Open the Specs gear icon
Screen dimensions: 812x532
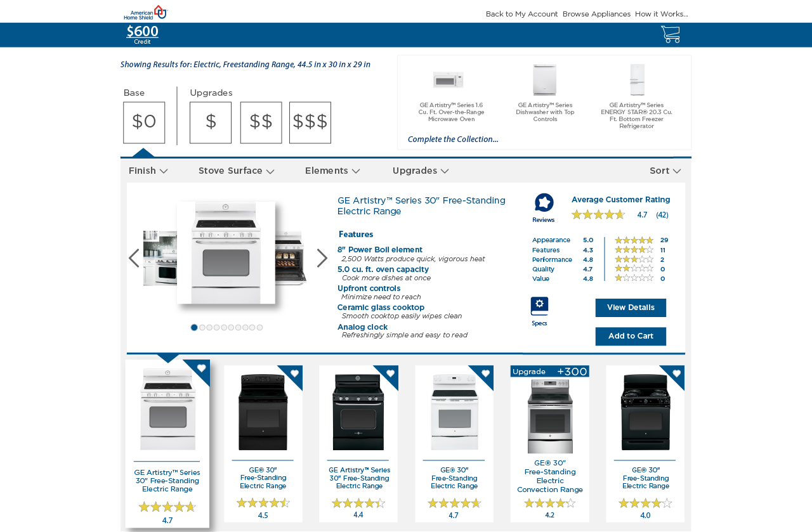coord(539,306)
